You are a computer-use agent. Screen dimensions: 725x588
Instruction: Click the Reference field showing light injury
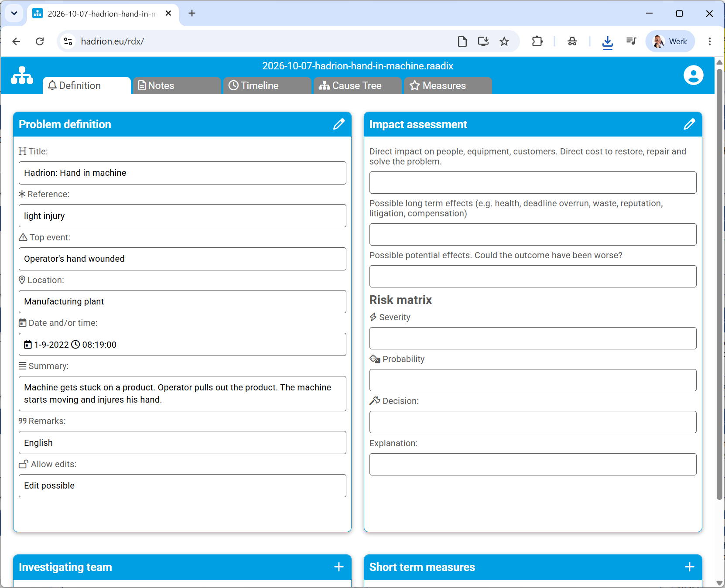tap(182, 216)
